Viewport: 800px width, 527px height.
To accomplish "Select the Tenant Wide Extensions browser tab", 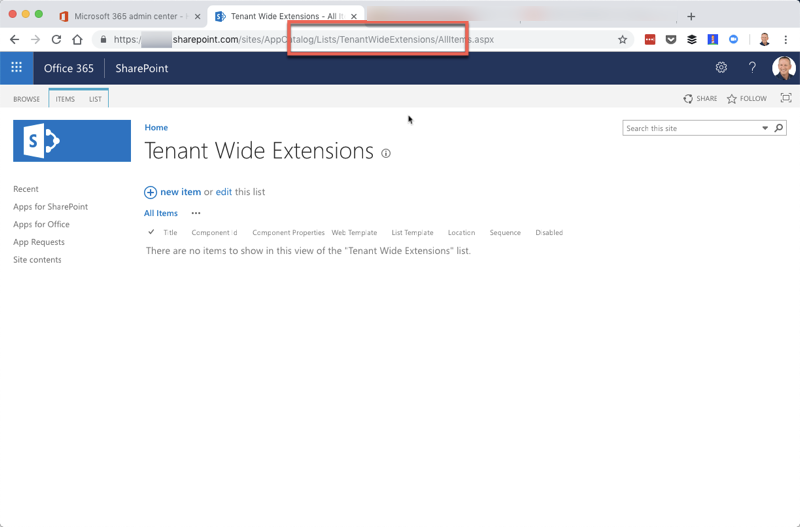I will coord(286,16).
